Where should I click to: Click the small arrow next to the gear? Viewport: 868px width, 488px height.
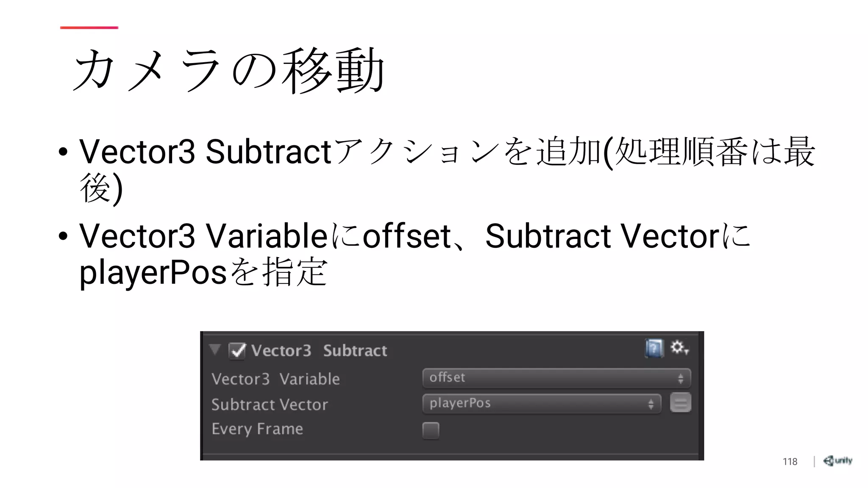pos(687,352)
